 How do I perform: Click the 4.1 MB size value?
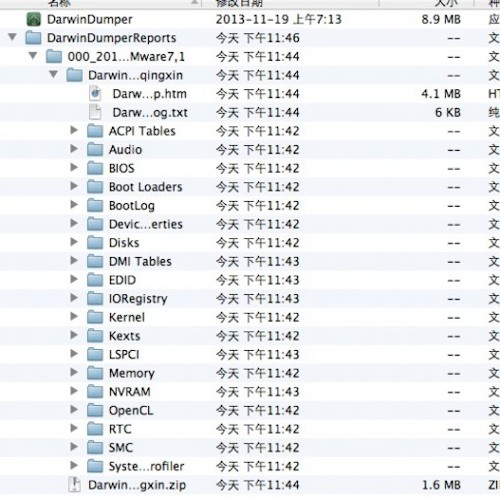441,94
